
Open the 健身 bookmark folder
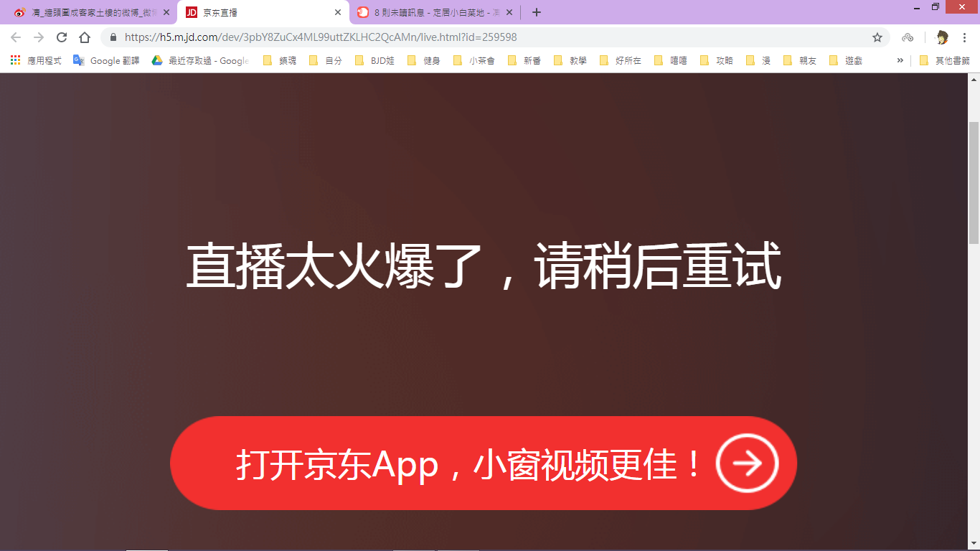pos(424,61)
